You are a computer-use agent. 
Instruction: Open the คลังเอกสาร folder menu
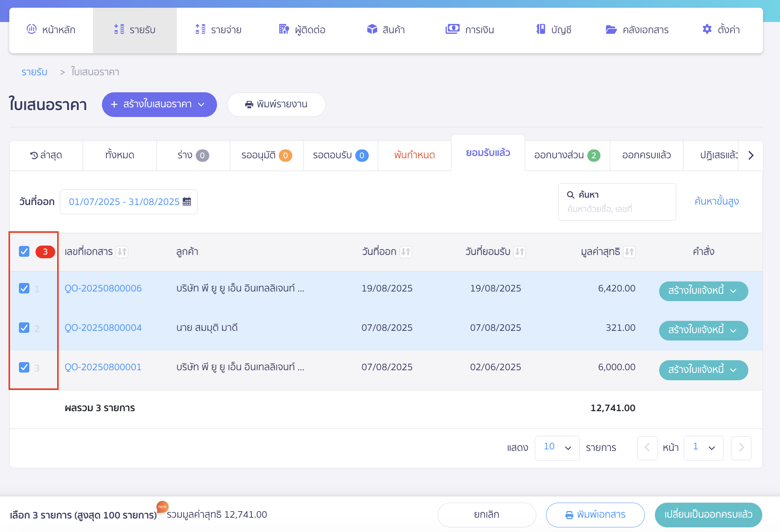[637, 30]
